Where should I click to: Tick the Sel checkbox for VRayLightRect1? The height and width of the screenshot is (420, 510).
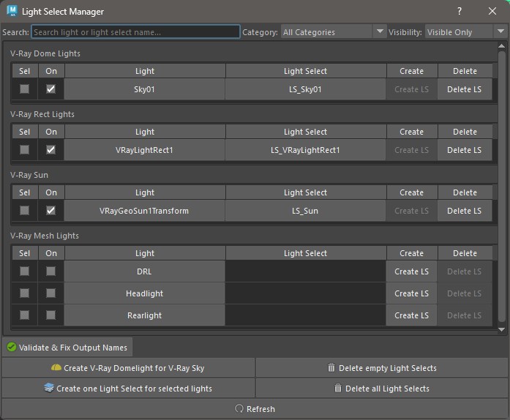coord(24,150)
